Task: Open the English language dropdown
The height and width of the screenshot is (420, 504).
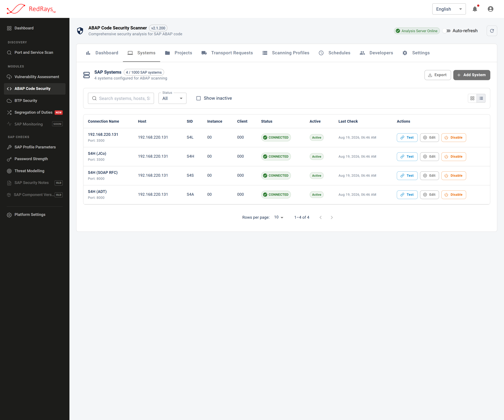Action: point(449,9)
